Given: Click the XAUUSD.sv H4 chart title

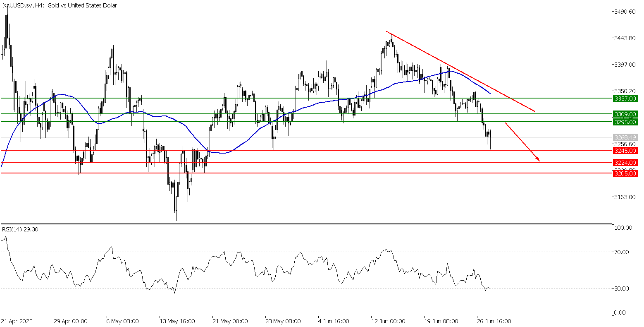Looking at the screenshot, I should (x=60, y=6).
